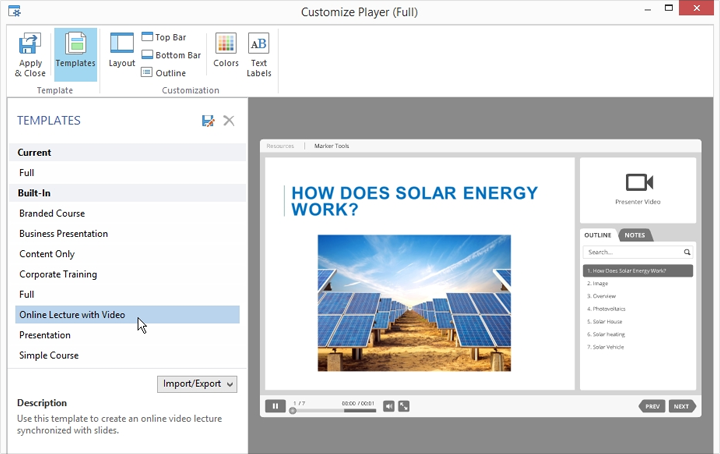Screen dimensions: 720x454
Task: Click the window system icon in title bar
Action: (15, 10)
